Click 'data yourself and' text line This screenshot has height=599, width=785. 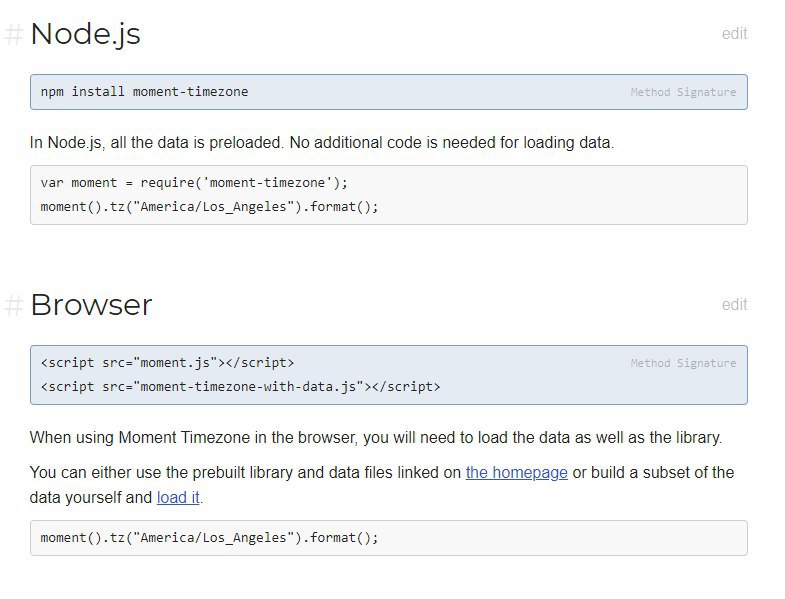[91, 497]
